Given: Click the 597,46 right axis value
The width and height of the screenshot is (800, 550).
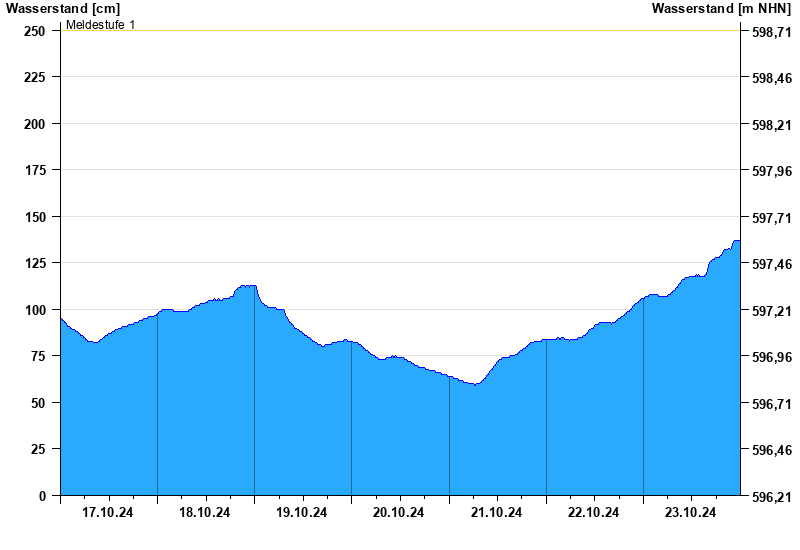Looking at the screenshot, I should click(770, 265).
